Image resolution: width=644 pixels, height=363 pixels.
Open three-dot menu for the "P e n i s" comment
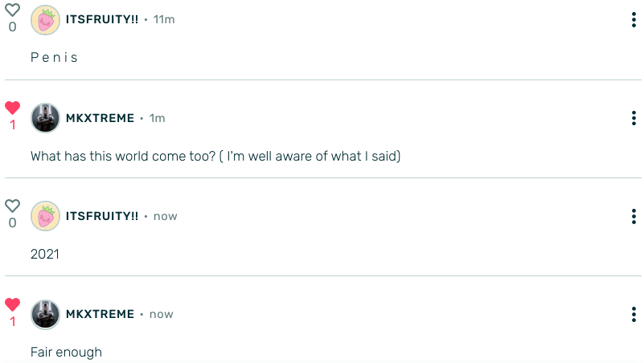[634, 20]
